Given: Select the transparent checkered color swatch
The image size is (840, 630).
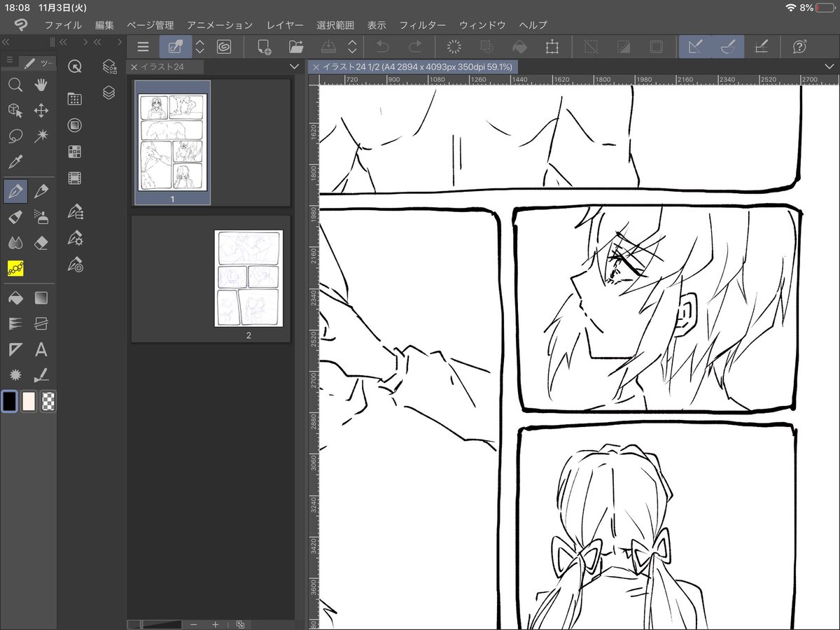Looking at the screenshot, I should tap(48, 401).
